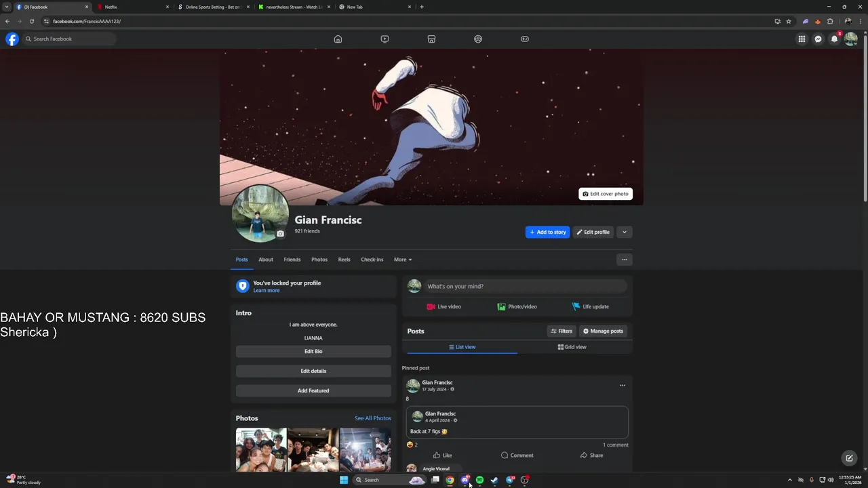
Task: Open the Marketplace icon
Action: coord(431,39)
